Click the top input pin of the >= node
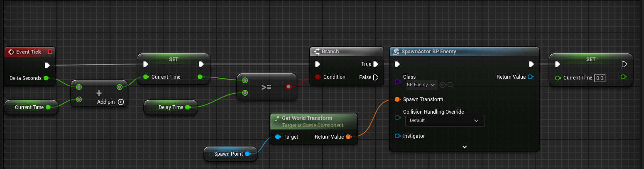 point(245,80)
